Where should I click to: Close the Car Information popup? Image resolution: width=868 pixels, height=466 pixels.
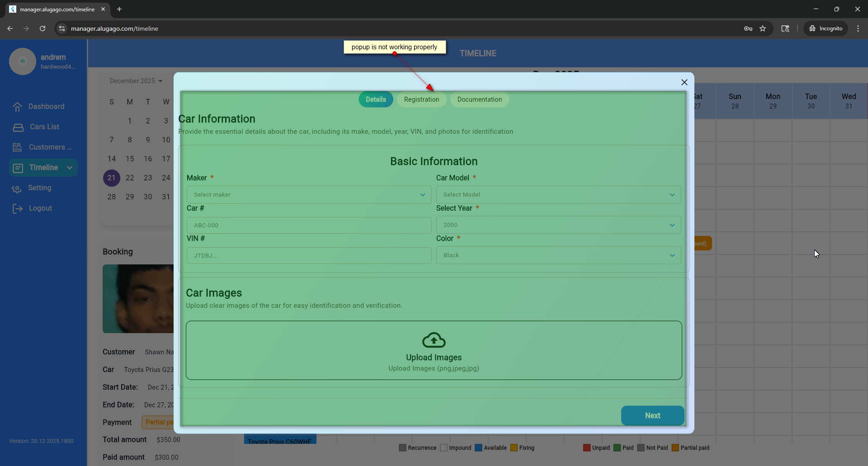(x=684, y=82)
